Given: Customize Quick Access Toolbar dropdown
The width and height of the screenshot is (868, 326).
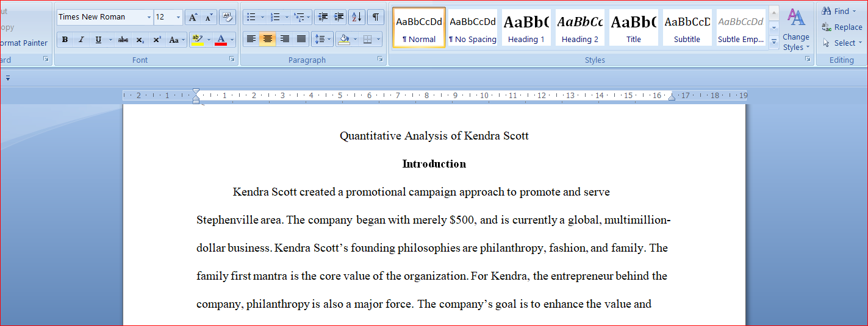Looking at the screenshot, I should click(8, 78).
